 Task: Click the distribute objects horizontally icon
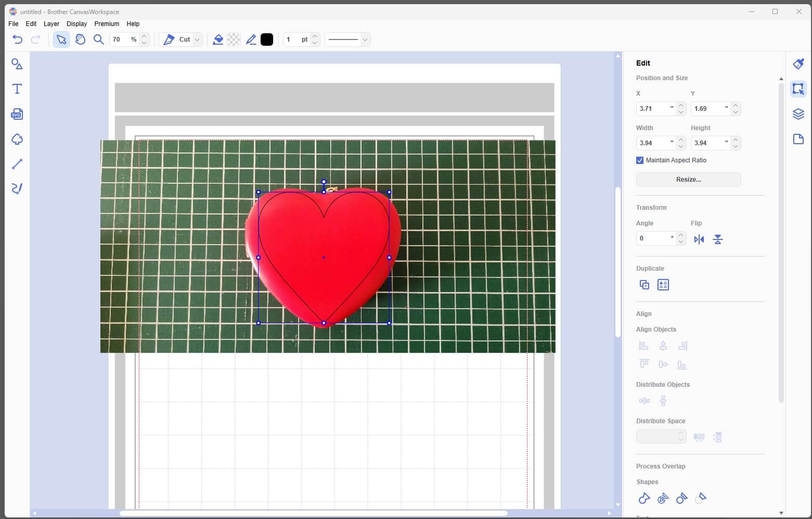coord(645,401)
